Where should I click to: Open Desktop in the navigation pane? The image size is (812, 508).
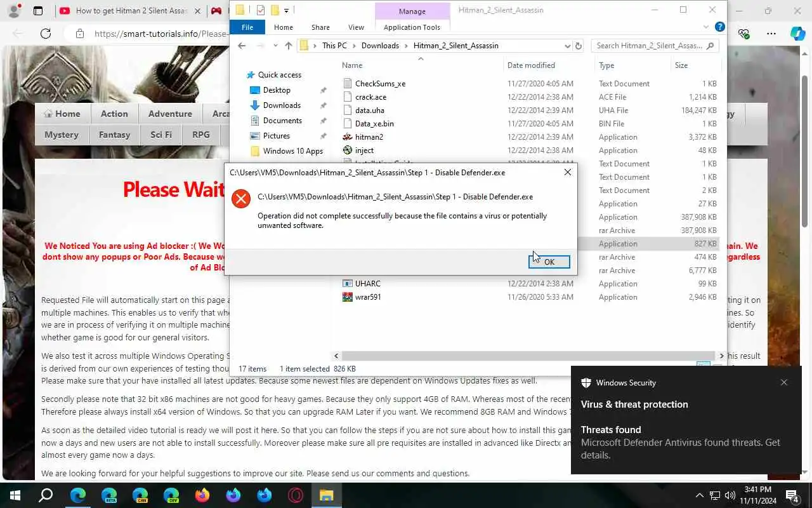pyautogui.click(x=277, y=90)
